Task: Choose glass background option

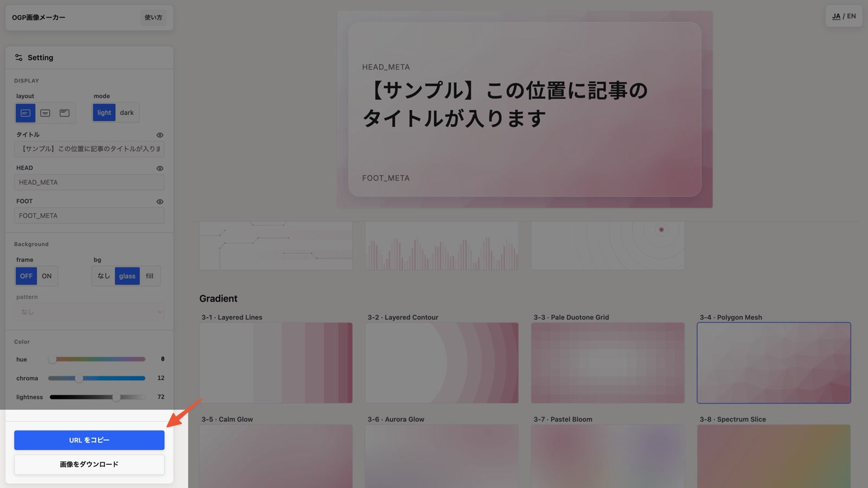Action: pyautogui.click(x=127, y=276)
